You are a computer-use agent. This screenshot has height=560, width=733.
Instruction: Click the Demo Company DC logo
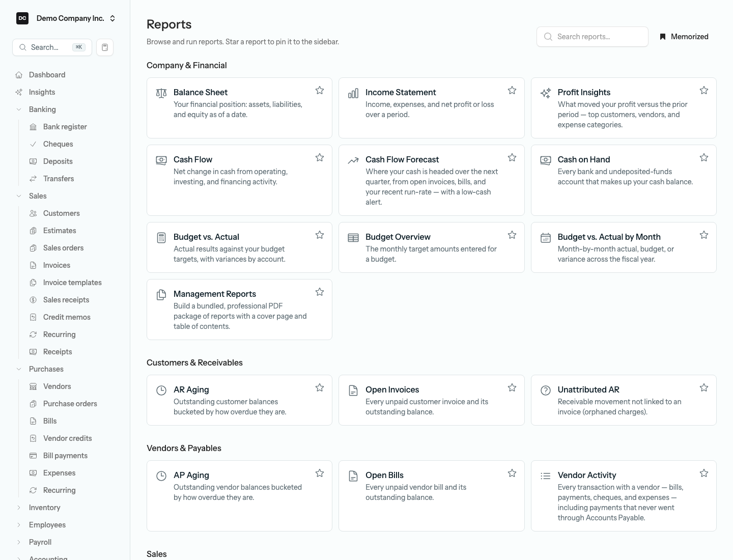(x=22, y=18)
